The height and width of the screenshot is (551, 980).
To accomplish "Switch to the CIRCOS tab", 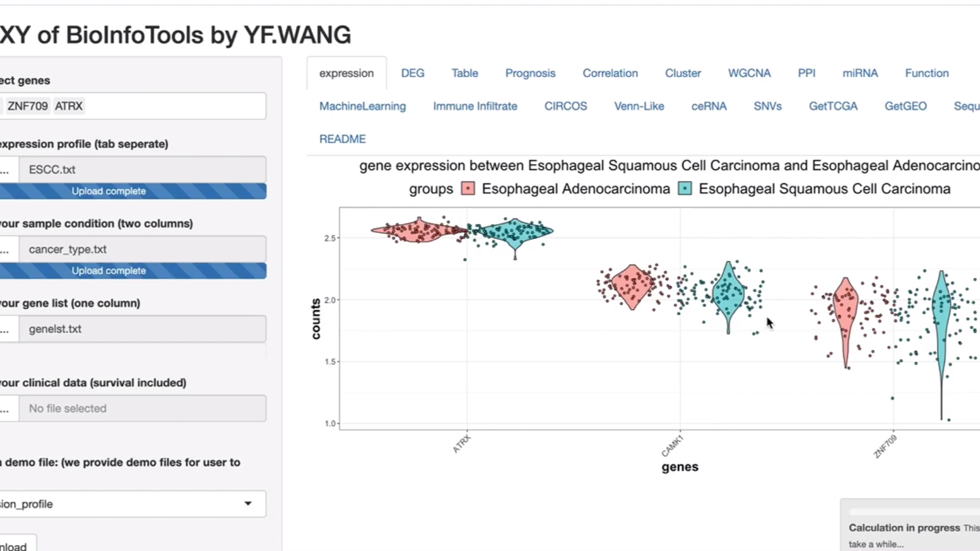I will pyautogui.click(x=565, y=106).
